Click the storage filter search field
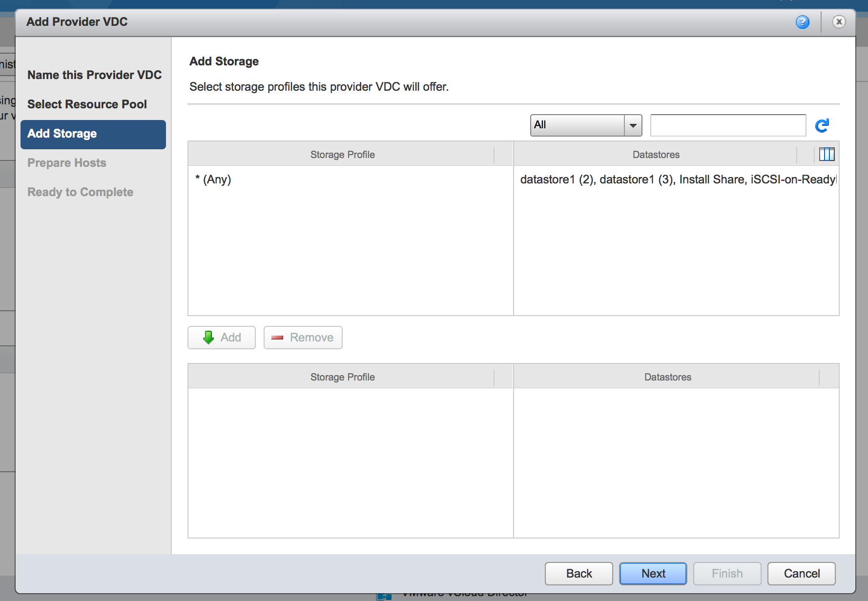Viewport: 868px width, 601px height. point(727,125)
